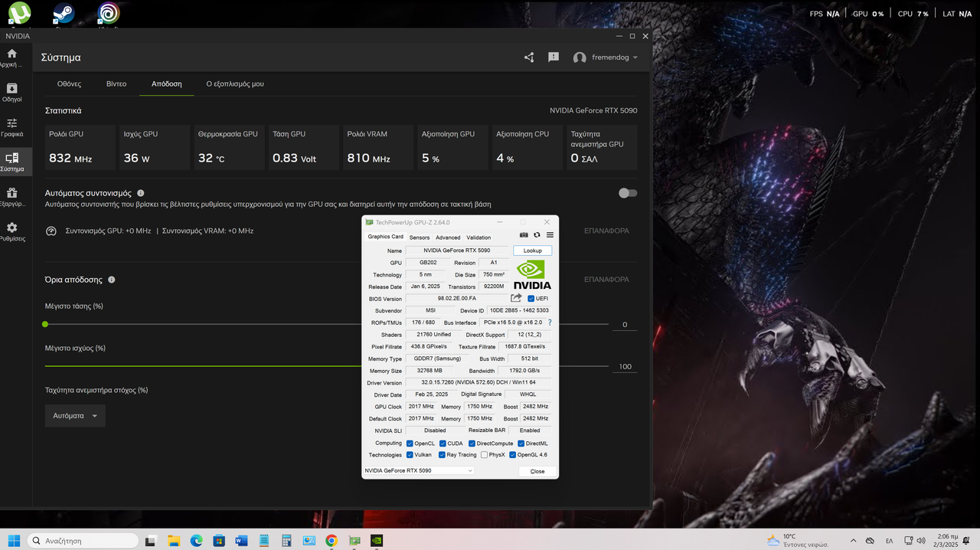
Task: Toggle the OpenCL checkbox
Action: coord(410,443)
